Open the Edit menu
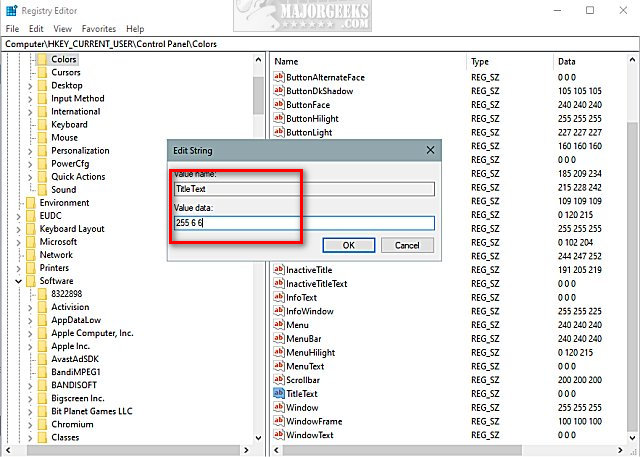640x457 pixels. click(x=36, y=29)
